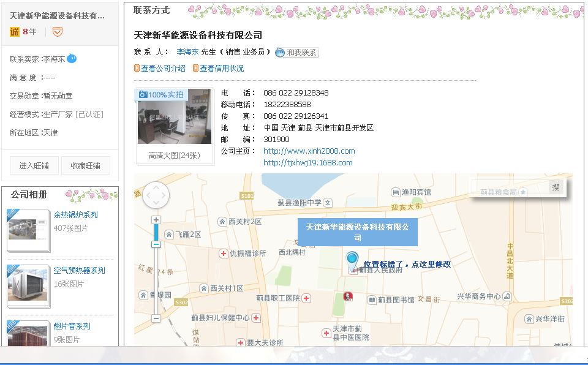Image resolution: width=588 pixels, height=365 pixels.
Task: Click the 经营模式 生产厂家 [已认证] text
Action: point(56,115)
